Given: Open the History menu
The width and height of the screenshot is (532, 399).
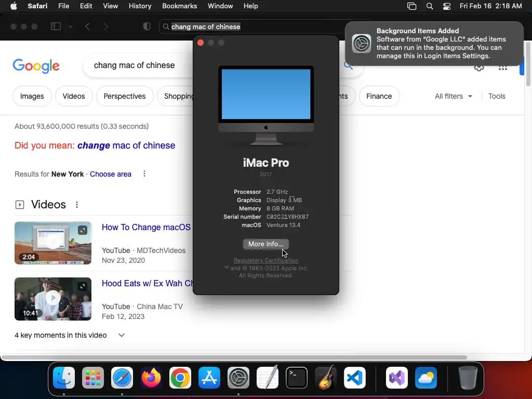Looking at the screenshot, I should [140, 6].
